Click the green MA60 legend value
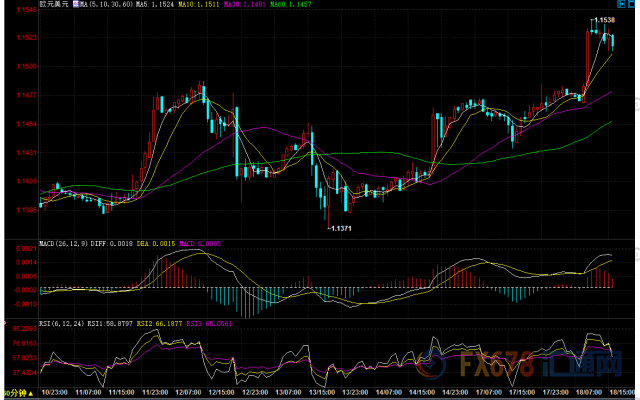Screen dimensions: 640x400 coord(299,6)
